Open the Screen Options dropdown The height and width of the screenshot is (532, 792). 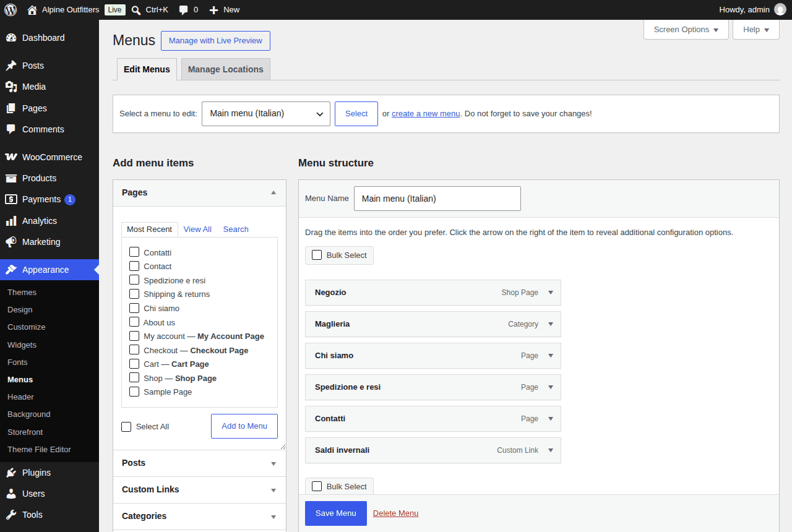point(686,30)
